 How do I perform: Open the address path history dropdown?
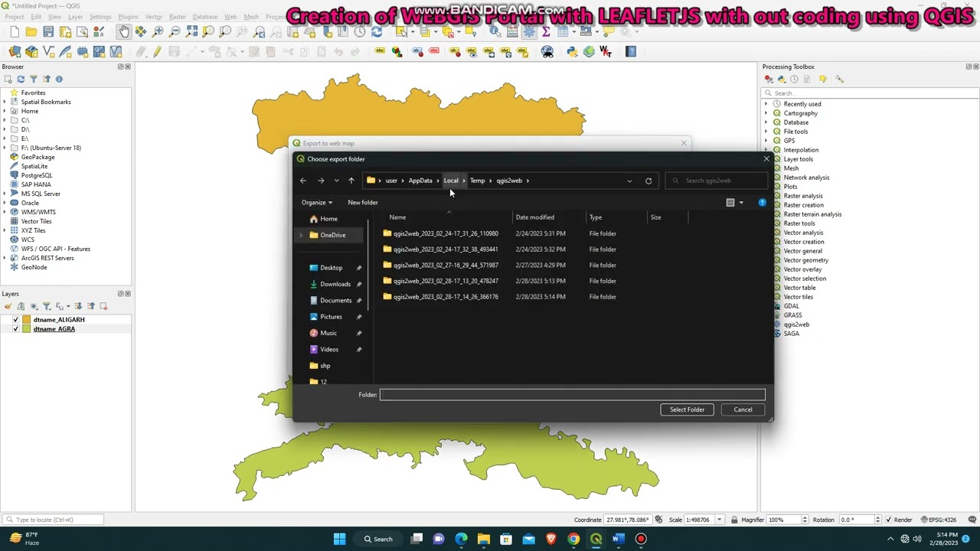click(629, 181)
